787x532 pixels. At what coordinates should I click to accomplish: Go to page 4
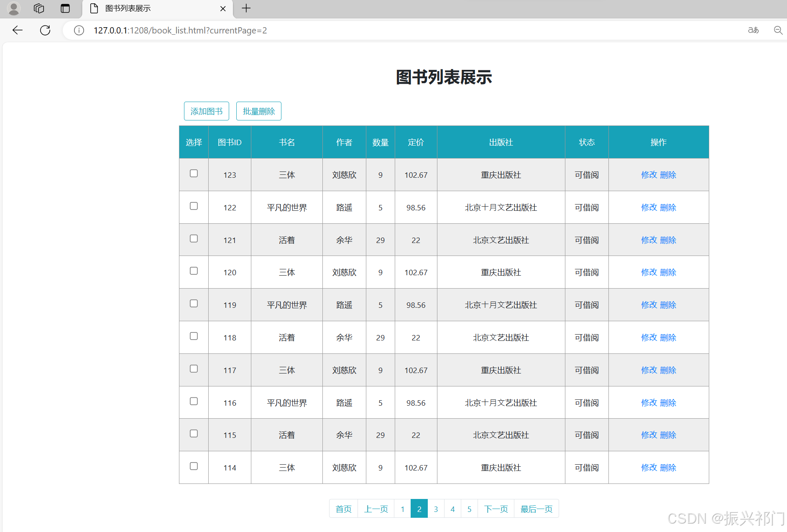453,509
